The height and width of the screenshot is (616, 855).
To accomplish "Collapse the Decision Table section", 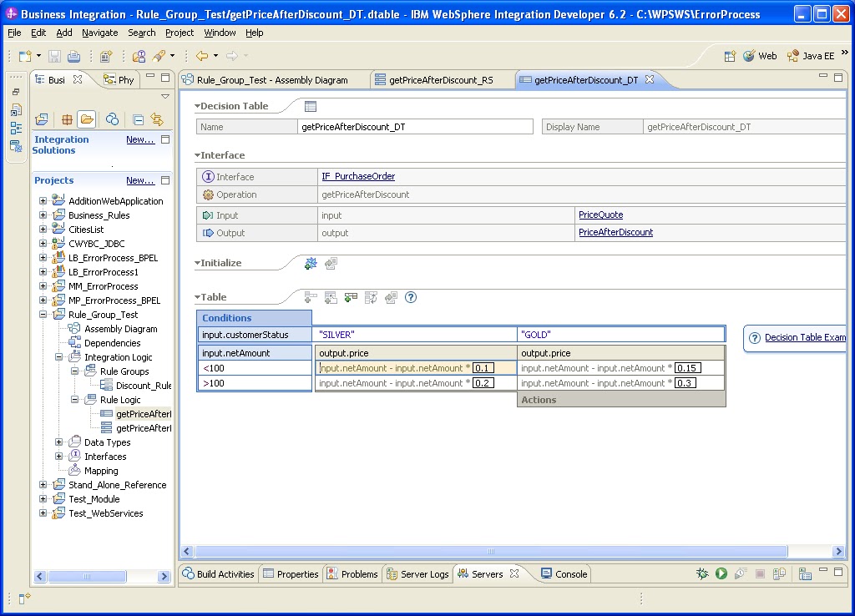I will 197,106.
